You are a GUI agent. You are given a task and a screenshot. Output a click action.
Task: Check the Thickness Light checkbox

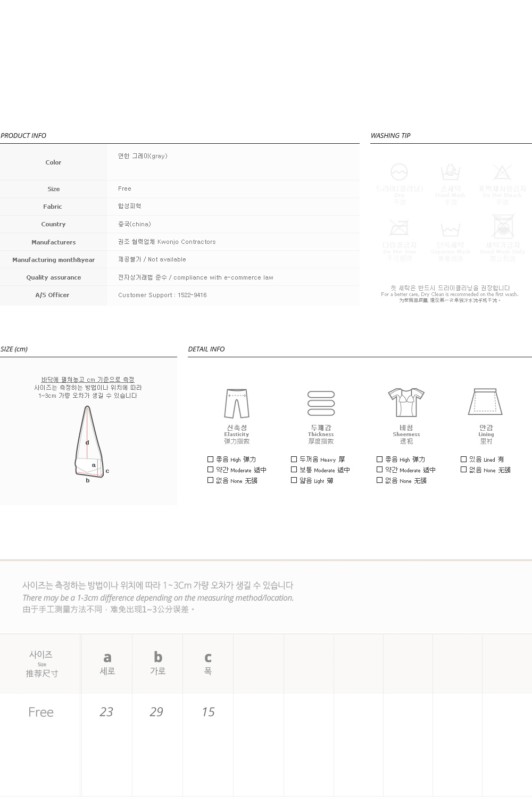(294, 480)
